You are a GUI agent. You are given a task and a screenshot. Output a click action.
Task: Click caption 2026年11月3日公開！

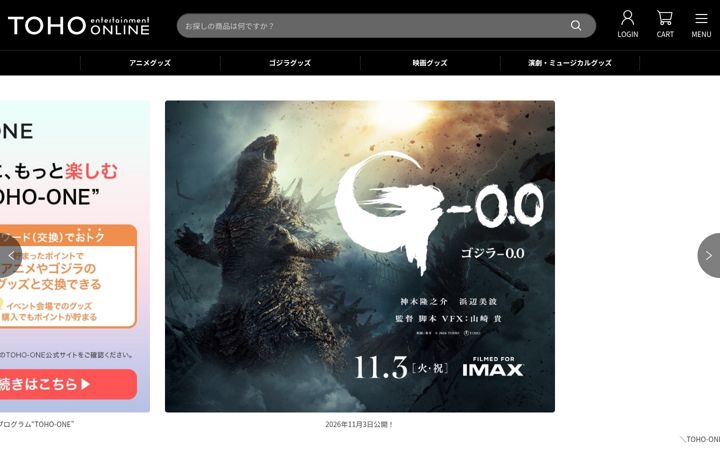(360, 424)
